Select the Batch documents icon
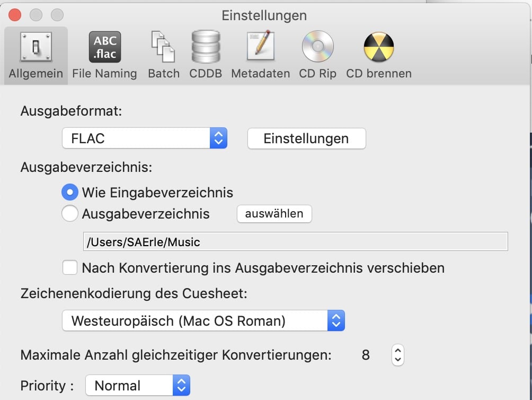The width and height of the screenshot is (532, 400). [x=163, y=47]
